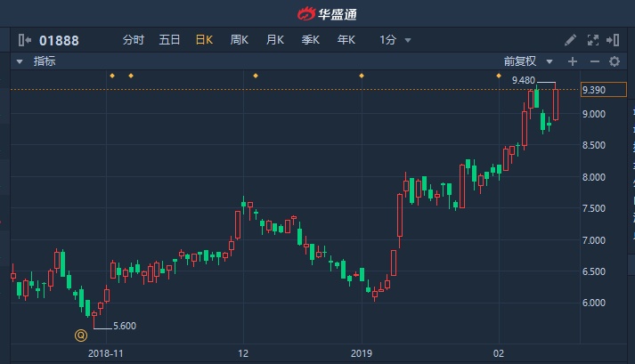Click the 7.500 price axis label
Viewport: 635px width, 364px height.
[594, 208]
